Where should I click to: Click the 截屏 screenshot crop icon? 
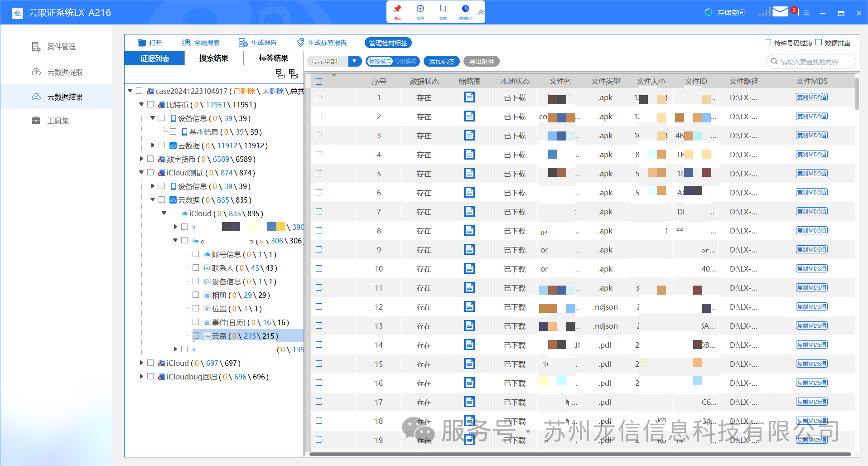pyautogui.click(x=443, y=10)
